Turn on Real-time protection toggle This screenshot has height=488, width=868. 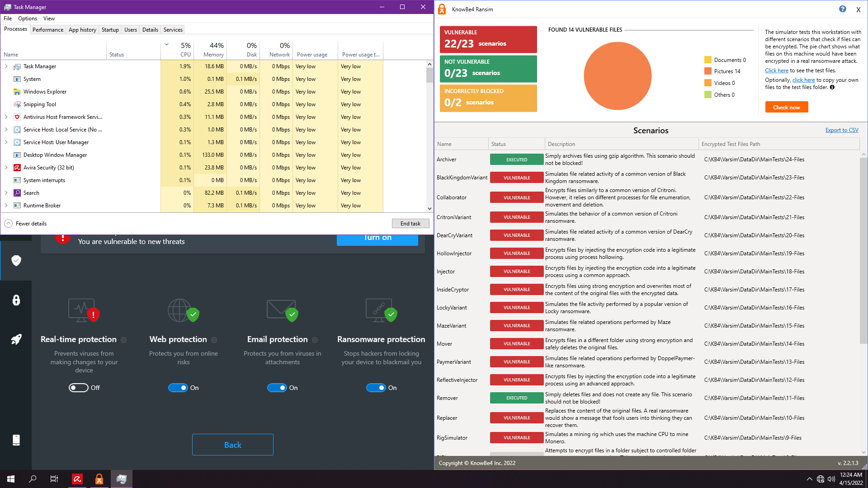coord(79,388)
